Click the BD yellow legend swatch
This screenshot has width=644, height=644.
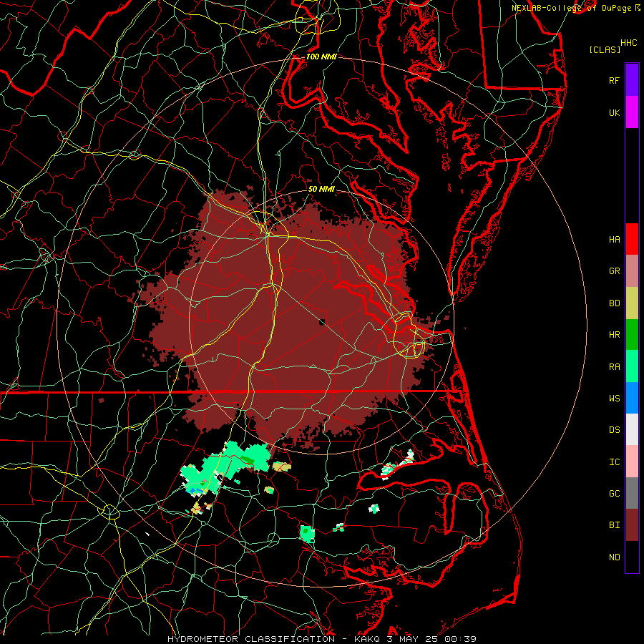632,303
